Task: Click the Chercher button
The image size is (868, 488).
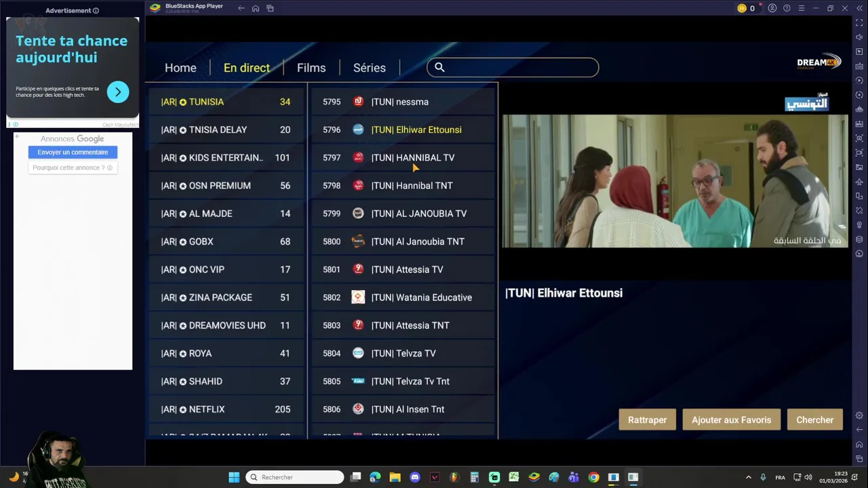Action: pyautogui.click(x=814, y=420)
